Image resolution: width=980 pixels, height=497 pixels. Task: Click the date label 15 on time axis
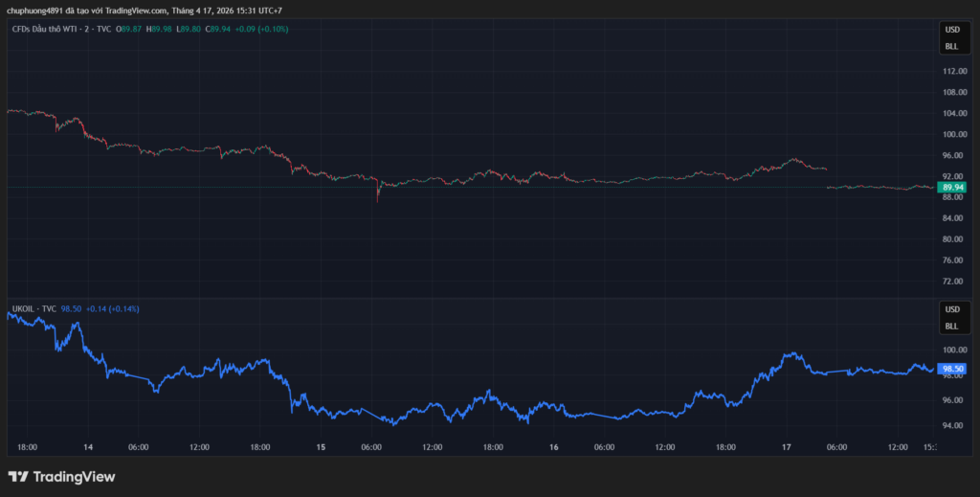point(322,447)
